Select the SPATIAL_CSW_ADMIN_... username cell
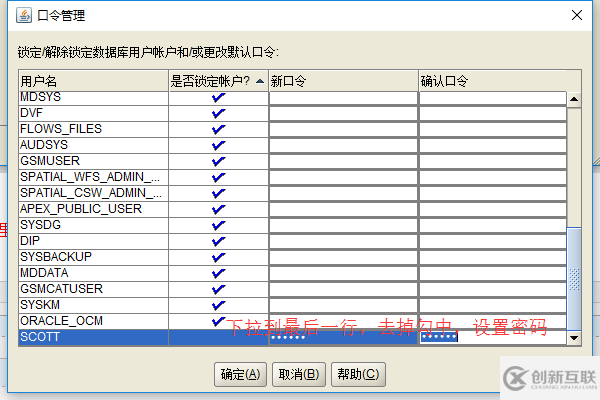This screenshot has width=600, height=400. pos(93,193)
